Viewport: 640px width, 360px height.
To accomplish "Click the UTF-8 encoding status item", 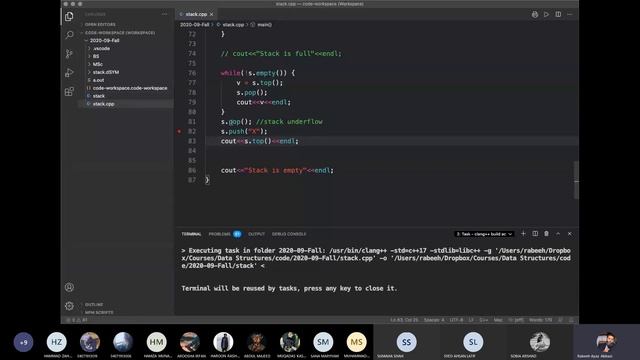I will pyautogui.click(x=456, y=320).
